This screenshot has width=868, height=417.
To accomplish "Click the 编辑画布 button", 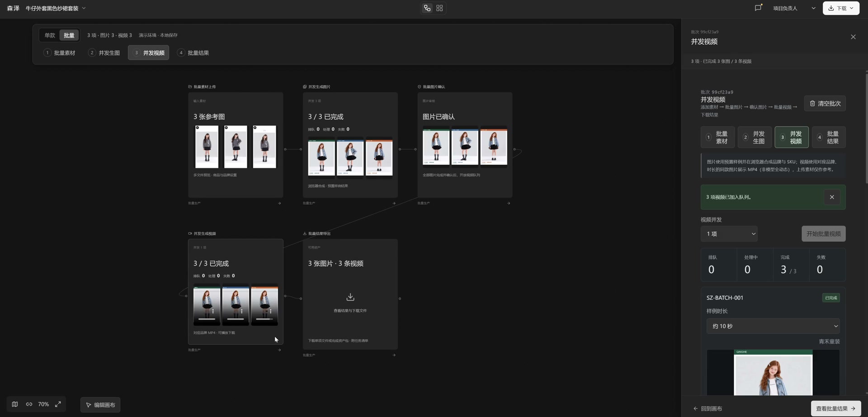I will coord(100,405).
